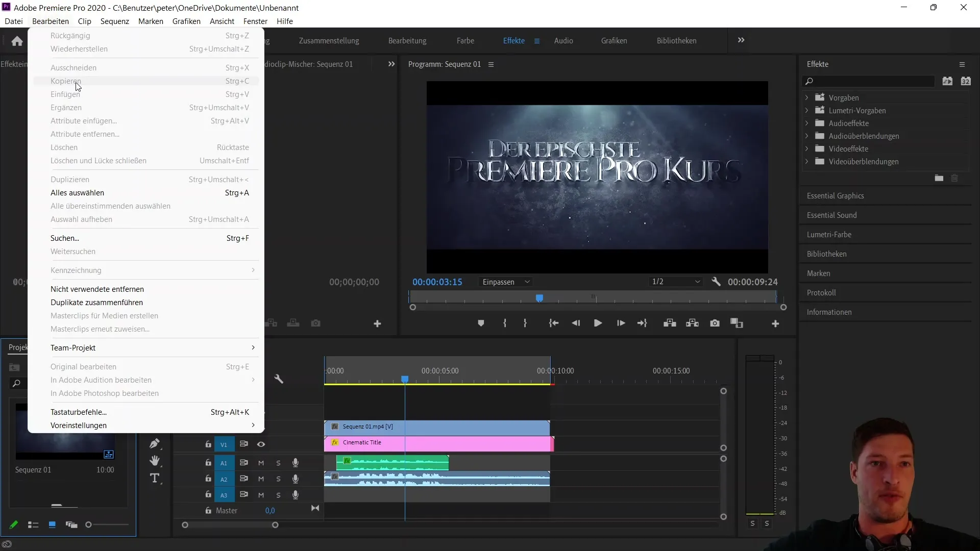This screenshot has width=980, height=551.
Task: Mute audio track A1
Action: pyautogui.click(x=261, y=463)
